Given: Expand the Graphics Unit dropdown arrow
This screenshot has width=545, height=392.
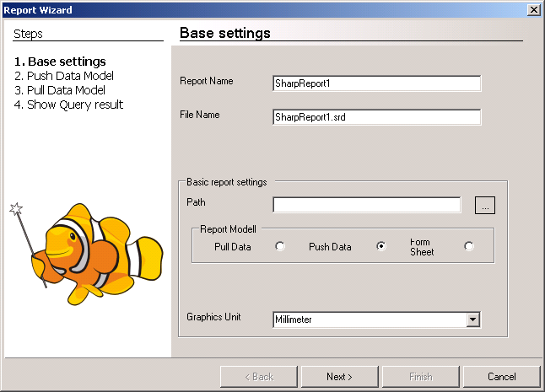Looking at the screenshot, I should (473, 320).
